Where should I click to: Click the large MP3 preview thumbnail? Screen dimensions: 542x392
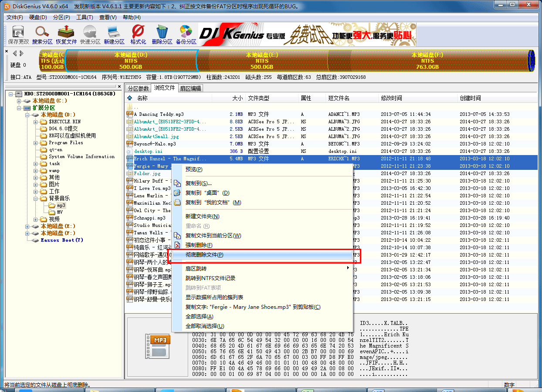coord(158,346)
